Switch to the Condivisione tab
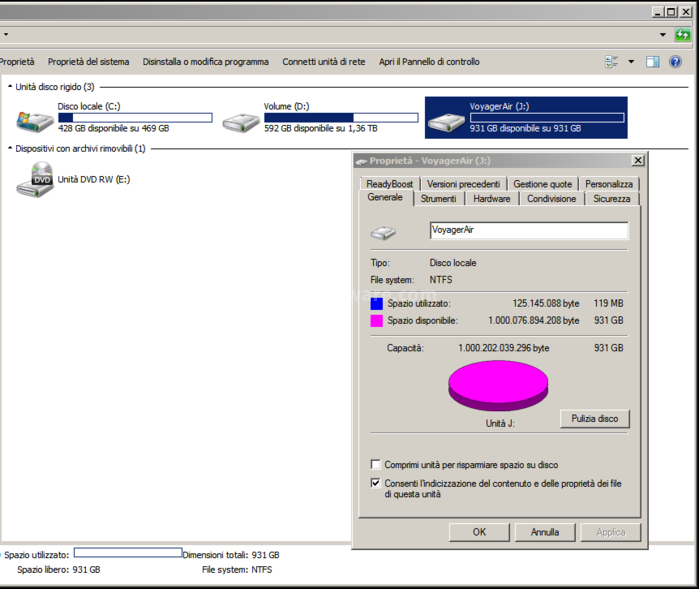The width and height of the screenshot is (699, 589). point(551,199)
